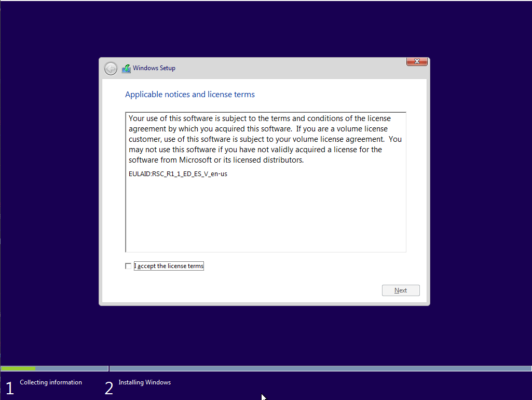The height and width of the screenshot is (400, 532).
Task: Tick the accept license terms checkbox
Action: [128, 266]
